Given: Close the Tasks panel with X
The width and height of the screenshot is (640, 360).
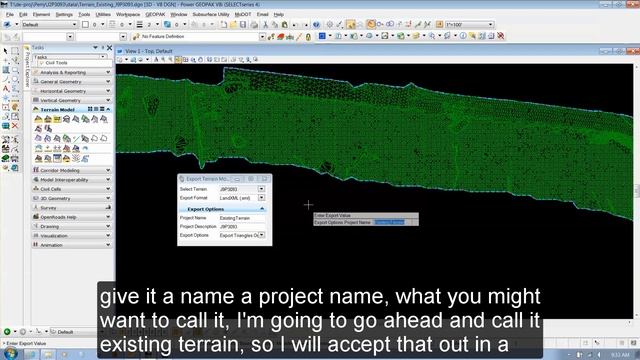Looking at the screenshot, I should (x=109, y=48).
